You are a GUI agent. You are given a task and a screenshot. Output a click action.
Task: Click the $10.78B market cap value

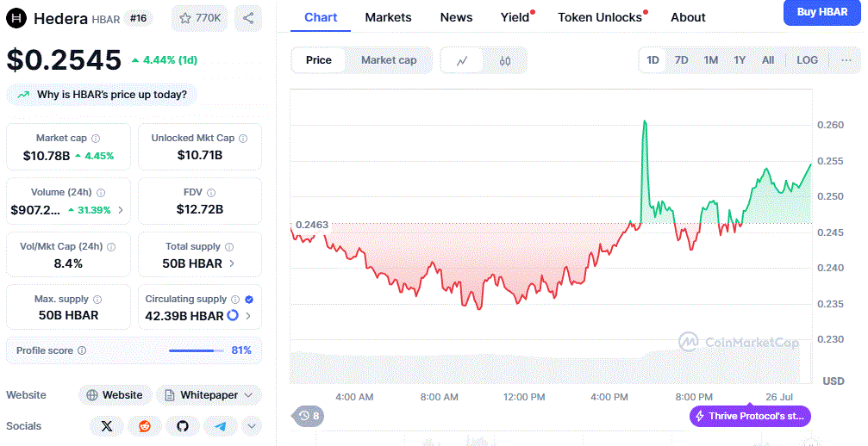(47, 156)
